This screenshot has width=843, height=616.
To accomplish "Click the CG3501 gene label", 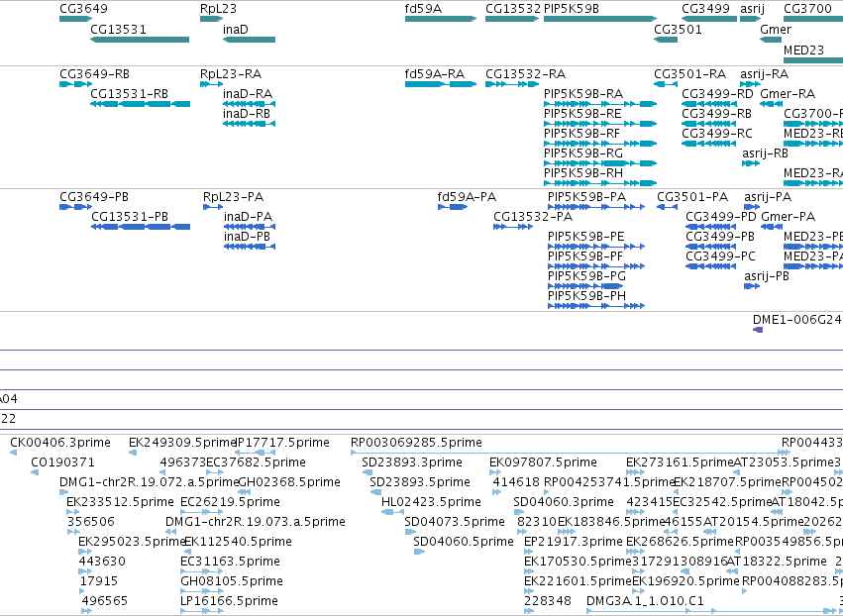I will [678, 29].
